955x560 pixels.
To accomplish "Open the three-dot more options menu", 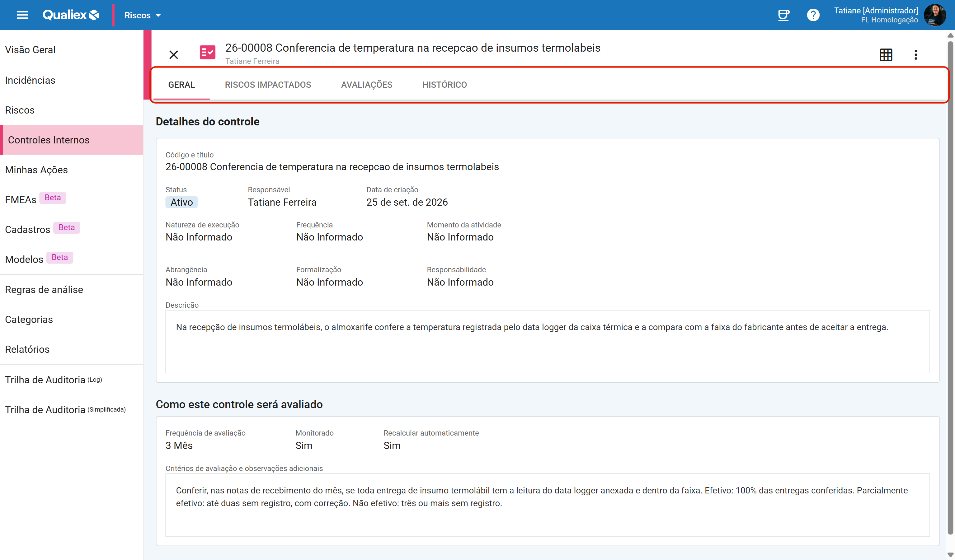I will coord(915,54).
